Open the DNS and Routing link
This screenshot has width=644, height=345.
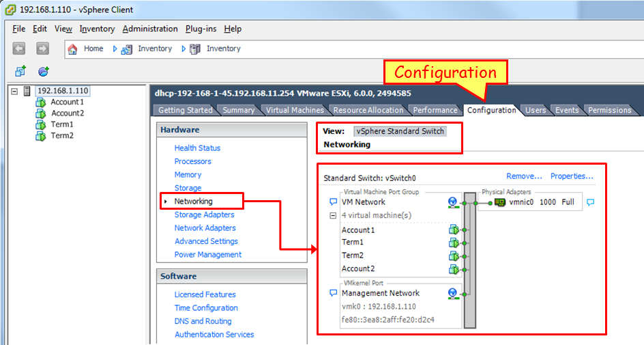coord(203,321)
